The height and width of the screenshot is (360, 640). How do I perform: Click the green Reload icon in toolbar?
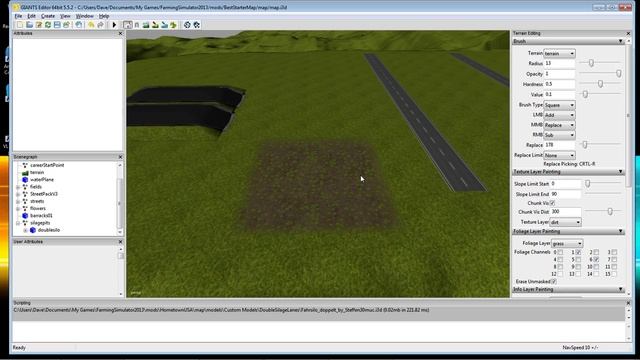(x=48, y=25)
